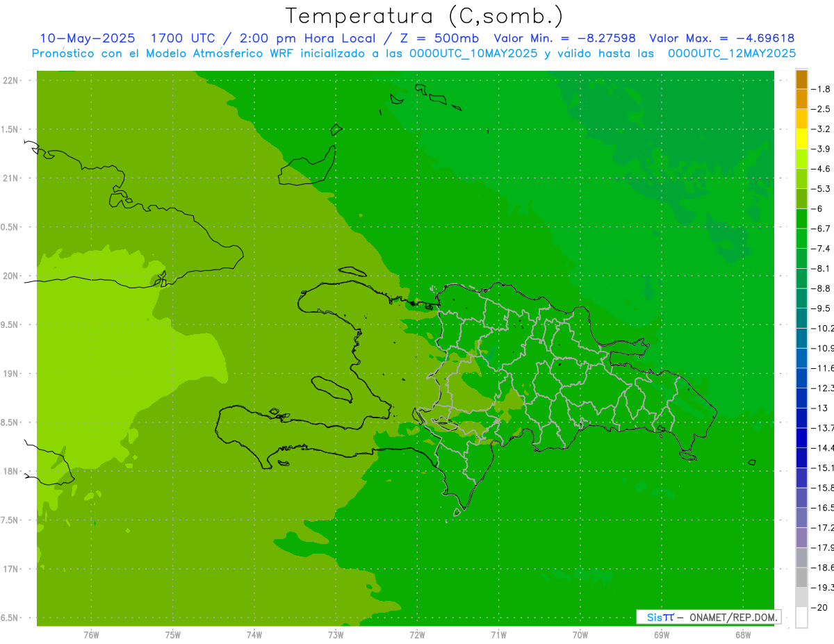The height and width of the screenshot is (644, 834).
Task: Click the "-20" legend value
Action: (819, 607)
